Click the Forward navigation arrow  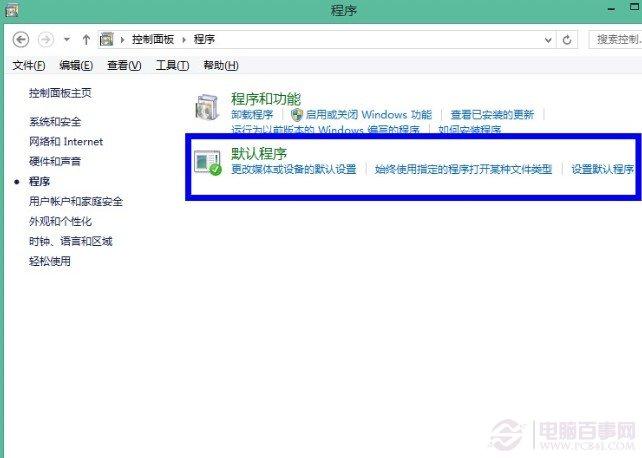pos(45,40)
